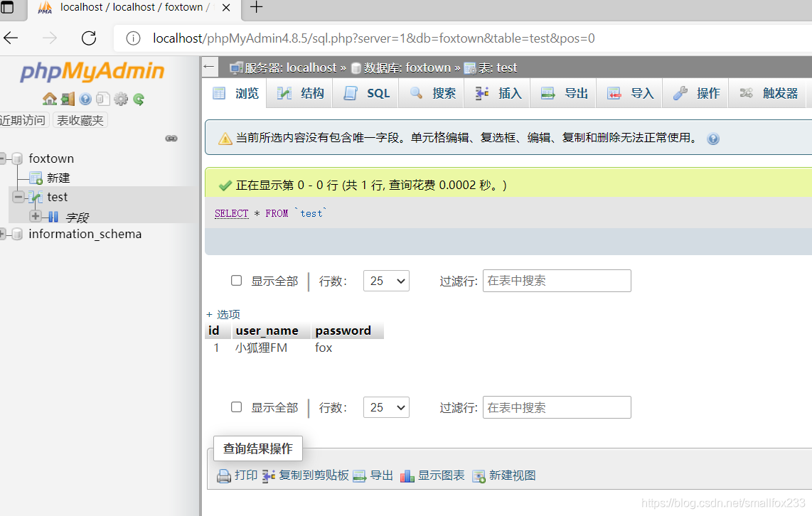Expand the 字段 columns node
812x516 pixels.
click(36, 216)
